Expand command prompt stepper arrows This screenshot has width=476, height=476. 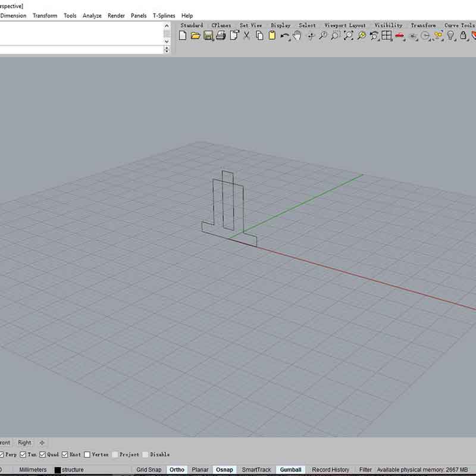167,49
